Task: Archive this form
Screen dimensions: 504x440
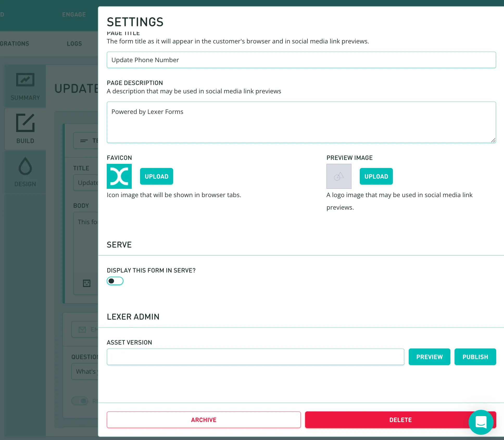Action: (x=204, y=420)
